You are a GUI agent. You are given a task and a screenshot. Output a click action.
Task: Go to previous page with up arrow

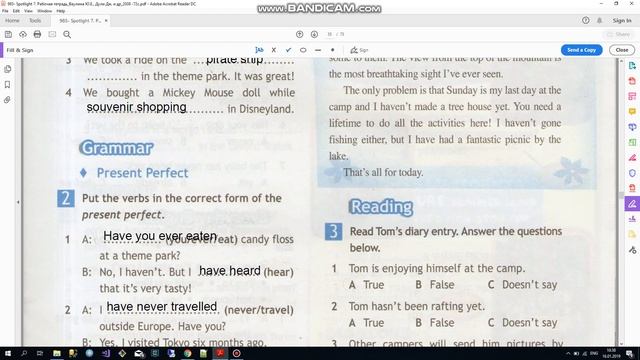click(300, 35)
